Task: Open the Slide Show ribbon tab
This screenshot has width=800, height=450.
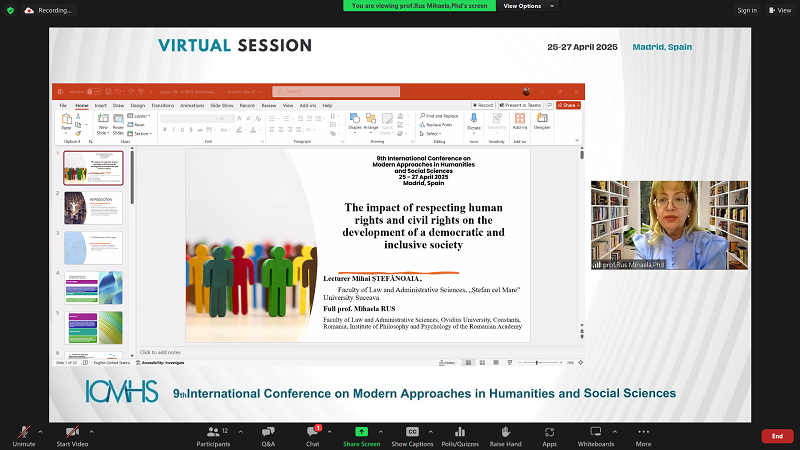Action: point(221,105)
